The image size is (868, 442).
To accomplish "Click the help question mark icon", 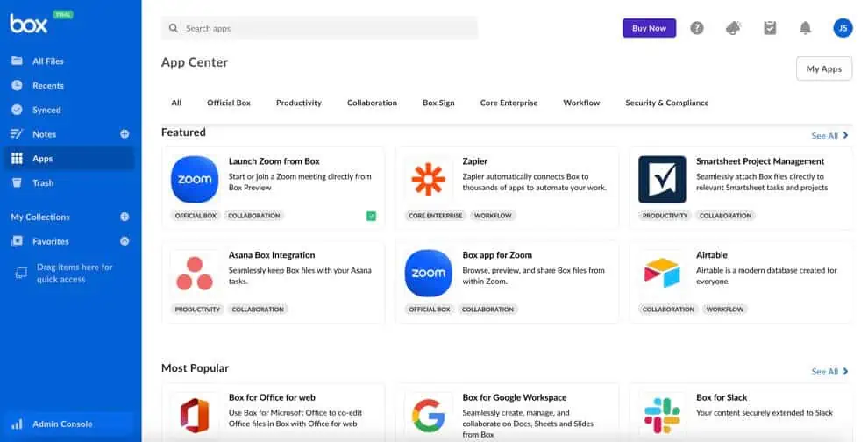I will pos(697,28).
